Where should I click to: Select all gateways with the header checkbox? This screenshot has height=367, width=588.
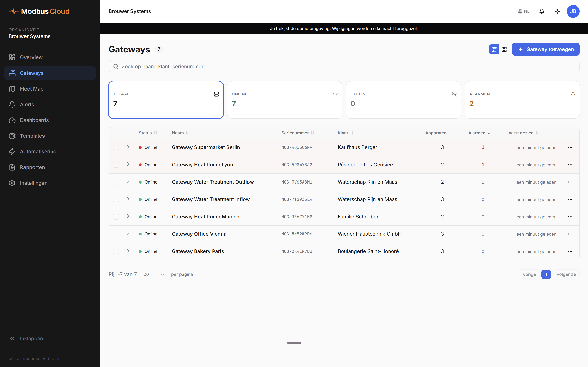[x=116, y=133]
